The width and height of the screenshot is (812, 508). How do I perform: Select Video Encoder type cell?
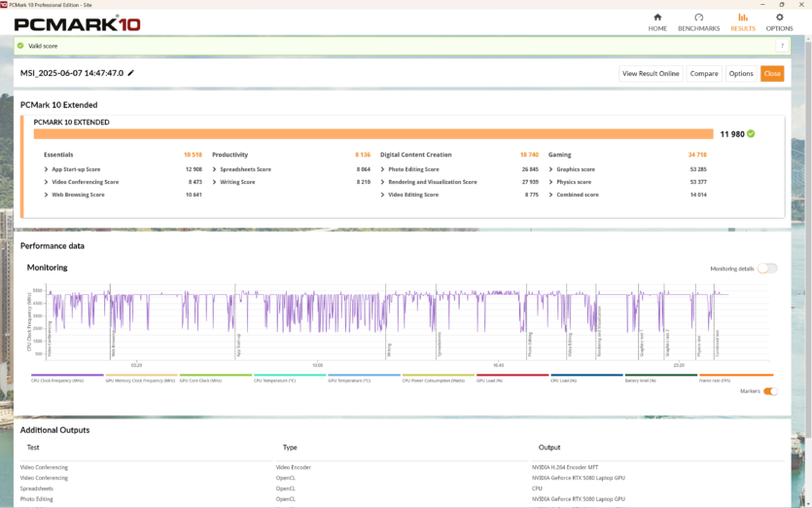(293, 467)
